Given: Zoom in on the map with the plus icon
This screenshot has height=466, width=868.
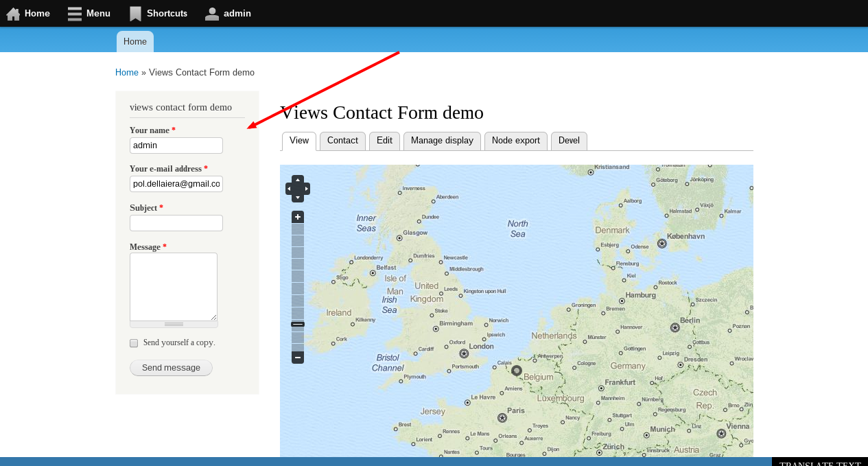Looking at the screenshot, I should coord(297,216).
